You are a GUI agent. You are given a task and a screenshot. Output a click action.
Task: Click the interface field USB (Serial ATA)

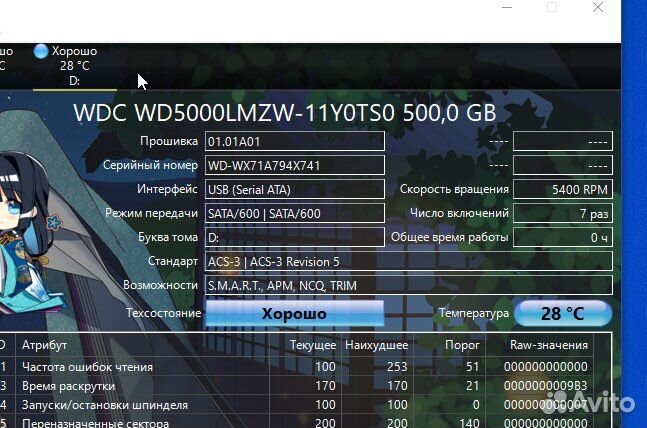coord(295,189)
